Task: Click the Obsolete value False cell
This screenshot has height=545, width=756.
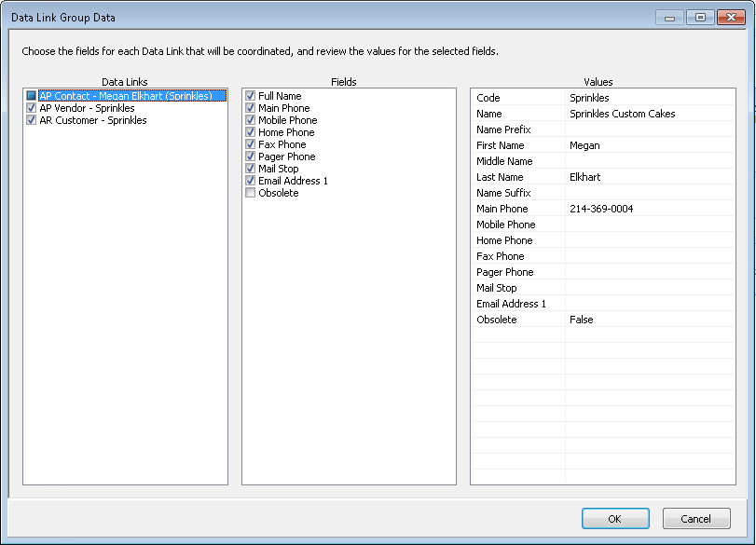Action: [582, 320]
